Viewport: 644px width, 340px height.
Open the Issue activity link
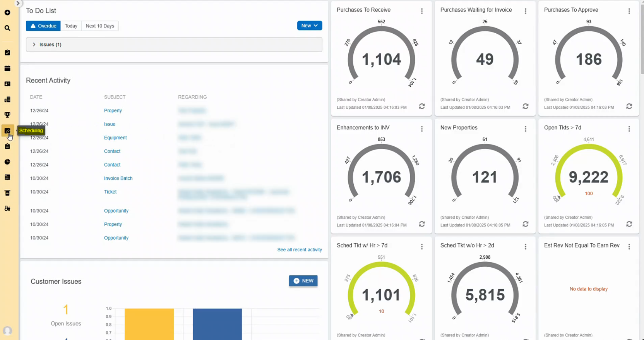coord(110,124)
